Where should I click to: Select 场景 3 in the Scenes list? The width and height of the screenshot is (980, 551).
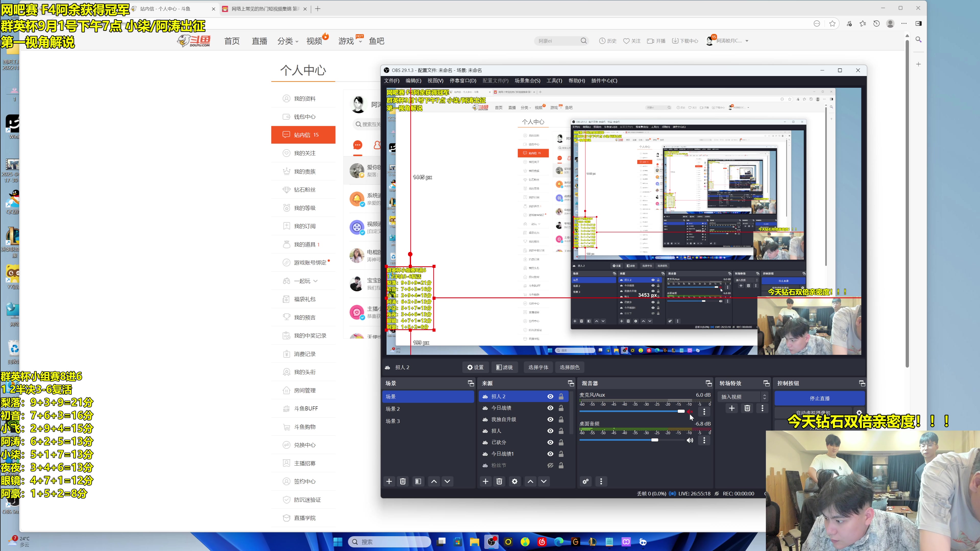pos(428,421)
